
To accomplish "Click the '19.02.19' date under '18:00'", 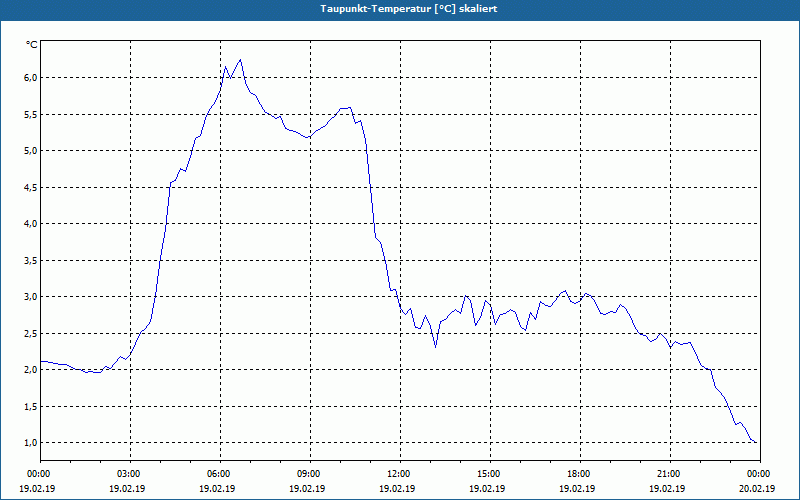I will click(578, 488).
